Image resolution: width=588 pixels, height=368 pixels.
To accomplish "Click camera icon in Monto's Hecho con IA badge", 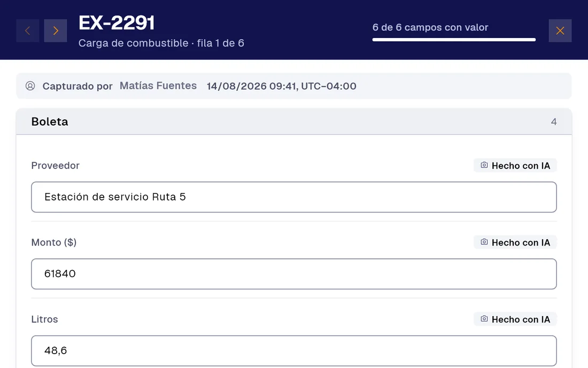I will pos(484,242).
